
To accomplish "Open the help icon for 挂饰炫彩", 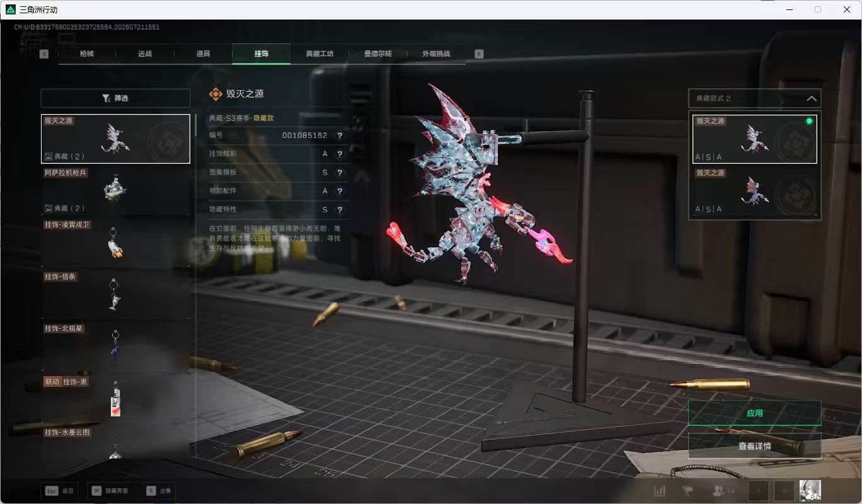I will click(x=340, y=154).
